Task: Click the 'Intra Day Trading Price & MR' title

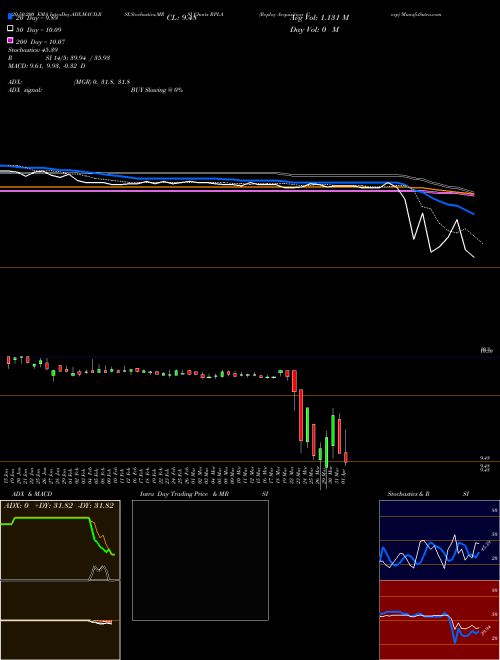Action: (x=184, y=494)
